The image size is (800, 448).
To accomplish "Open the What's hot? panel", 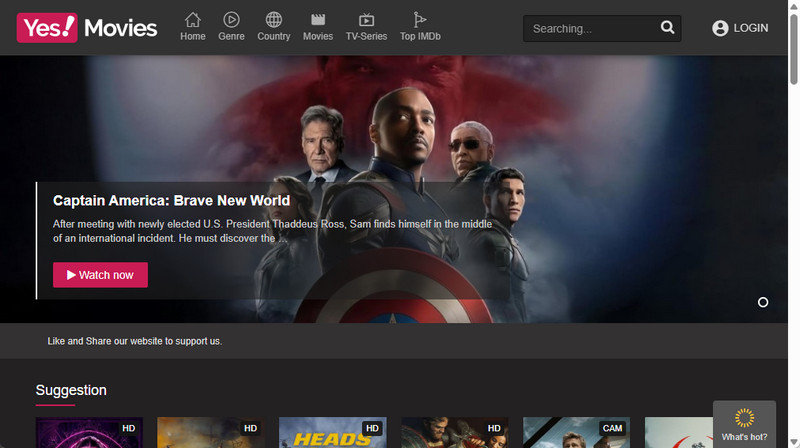I will 744,425.
